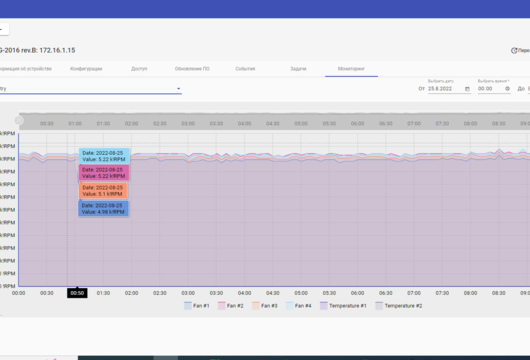
Task: Click the start date field showing 25.8.2022
Action: pos(449,89)
